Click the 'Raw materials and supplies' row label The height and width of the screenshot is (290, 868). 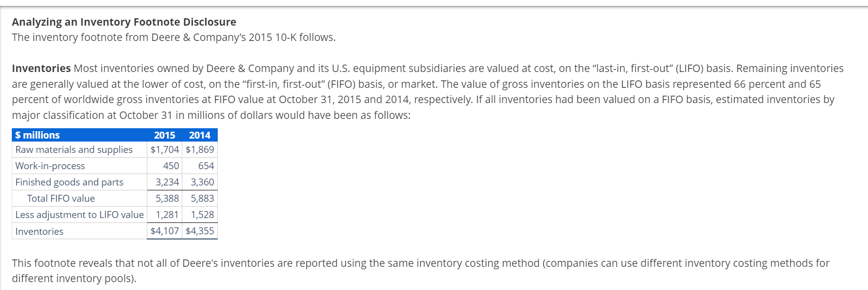pos(74,149)
